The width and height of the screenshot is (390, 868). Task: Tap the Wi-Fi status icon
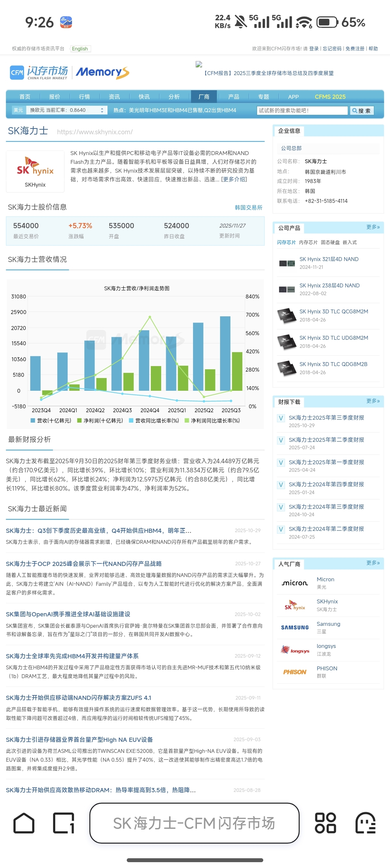tap(304, 22)
